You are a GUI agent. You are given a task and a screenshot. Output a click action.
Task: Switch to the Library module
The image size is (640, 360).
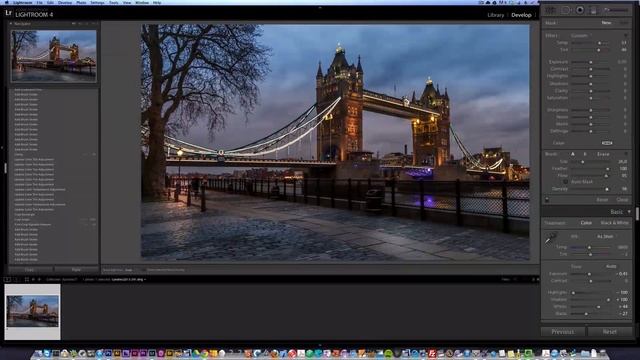pyautogui.click(x=496, y=15)
